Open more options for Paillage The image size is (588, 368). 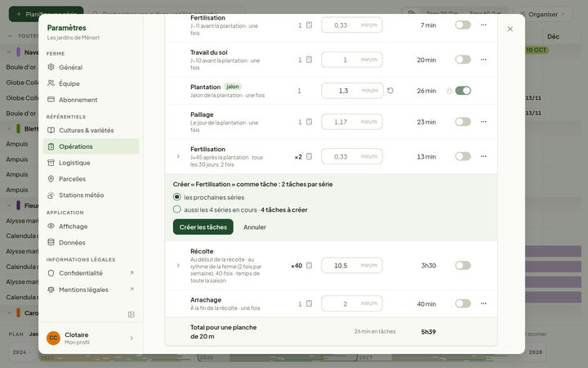tap(483, 122)
